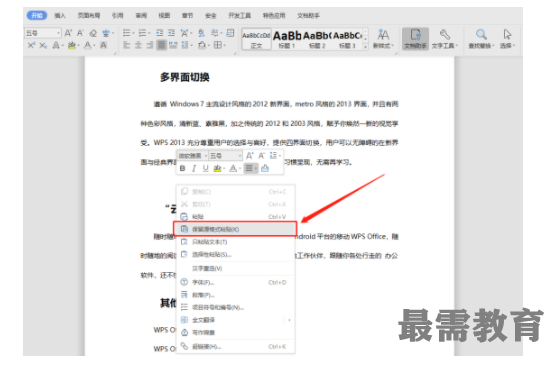Apply 标题 2 heading style
The width and height of the screenshot is (550, 365).
coord(317,39)
